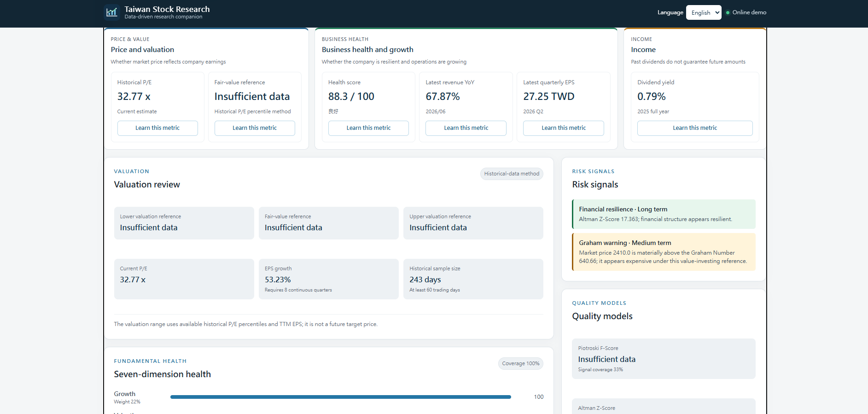The height and width of the screenshot is (414, 868).
Task: Click the green Online demo status dot
Action: click(x=728, y=12)
